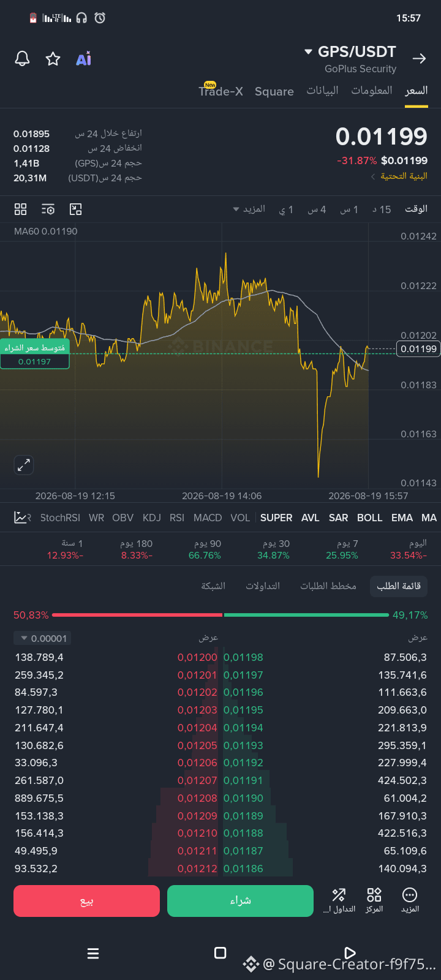This screenshot has width=441, height=980.
Task: Open chart settings list-gear icon
Action: (x=48, y=209)
